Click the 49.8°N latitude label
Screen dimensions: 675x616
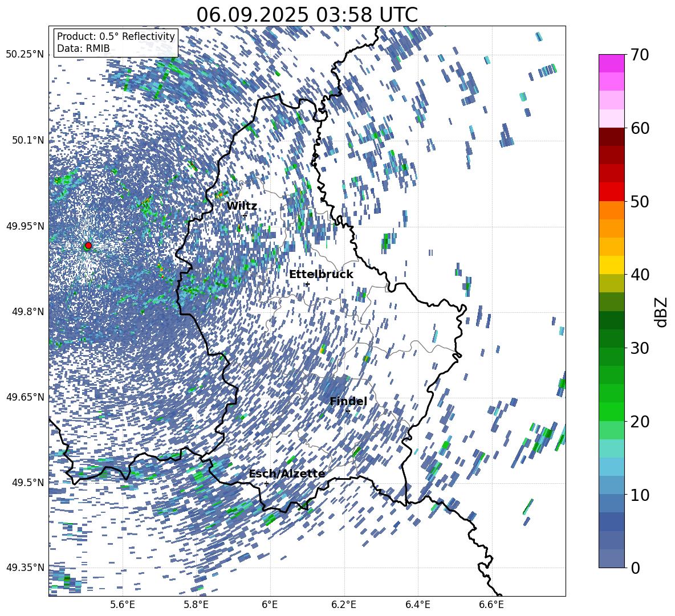coord(28,312)
